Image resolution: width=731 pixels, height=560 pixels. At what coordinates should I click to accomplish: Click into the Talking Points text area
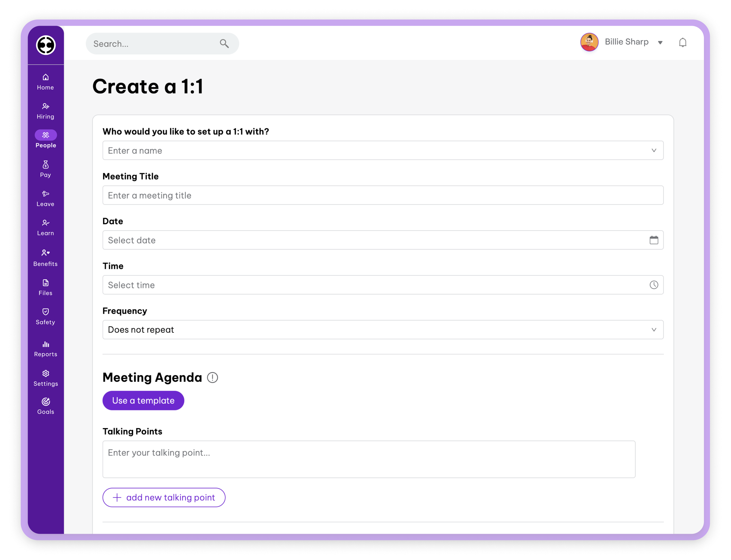coord(368,459)
